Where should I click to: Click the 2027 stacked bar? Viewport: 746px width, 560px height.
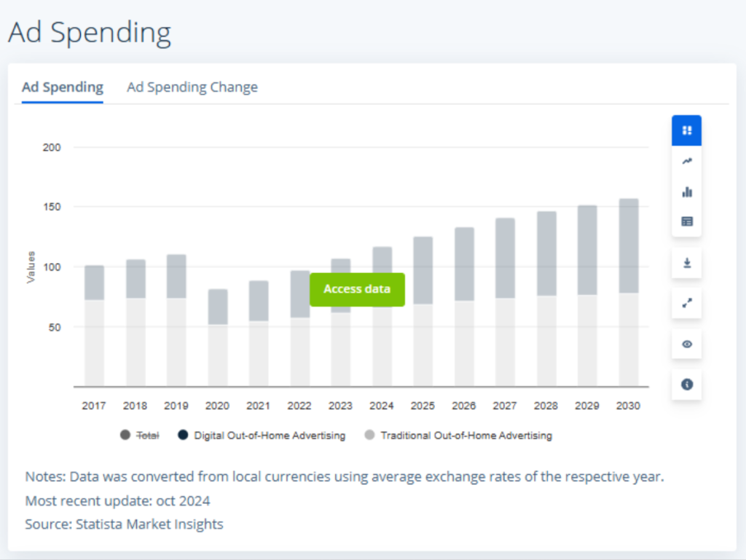click(505, 301)
